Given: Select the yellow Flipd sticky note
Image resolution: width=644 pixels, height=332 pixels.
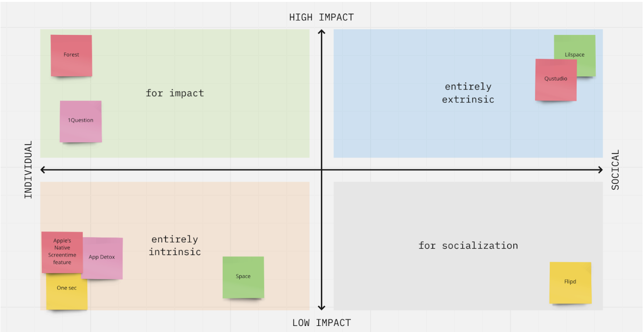Looking at the screenshot, I should pos(570,282).
